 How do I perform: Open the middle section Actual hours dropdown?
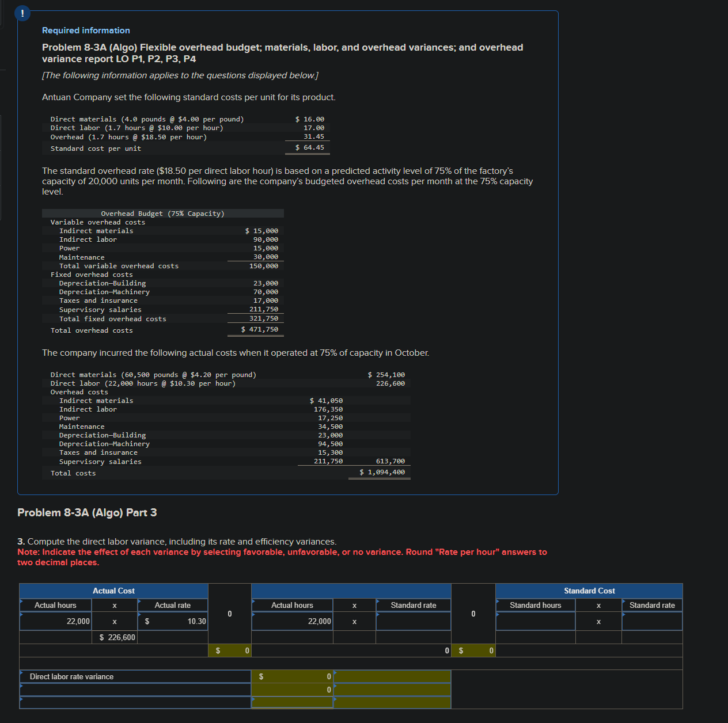pos(292,605)
